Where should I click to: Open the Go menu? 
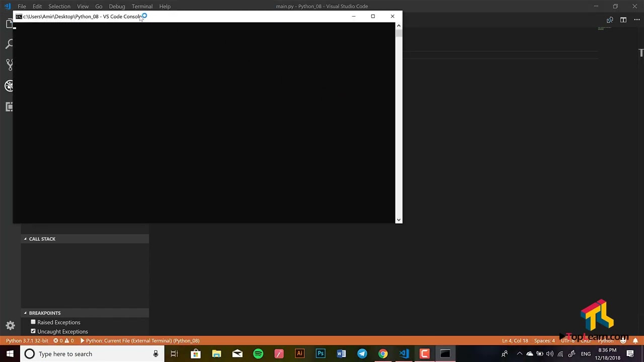(x=99, y=6)
